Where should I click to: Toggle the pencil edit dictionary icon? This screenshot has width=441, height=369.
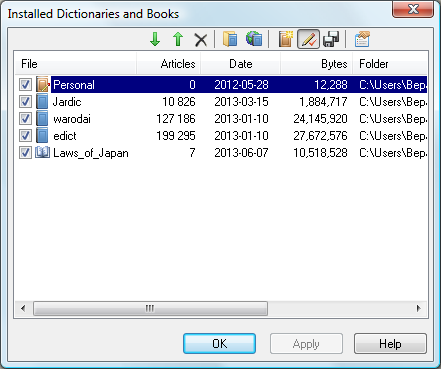coord(308,39)
